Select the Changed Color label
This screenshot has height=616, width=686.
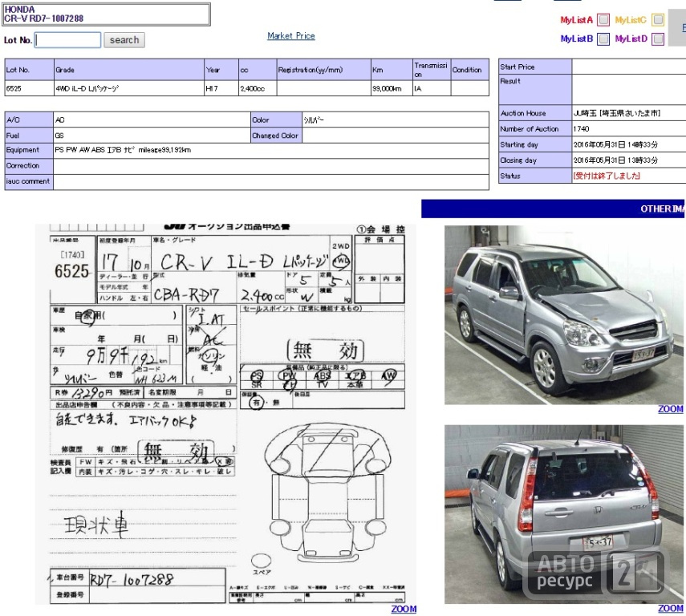[275, 136]
